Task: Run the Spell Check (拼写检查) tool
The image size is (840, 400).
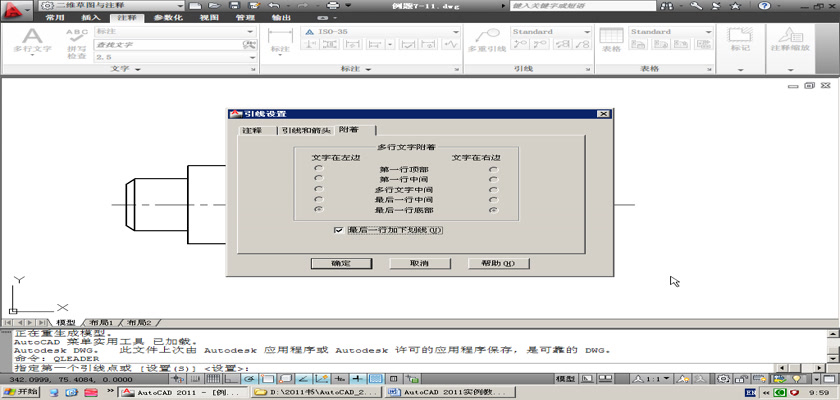Action: (x=77, y=44)
